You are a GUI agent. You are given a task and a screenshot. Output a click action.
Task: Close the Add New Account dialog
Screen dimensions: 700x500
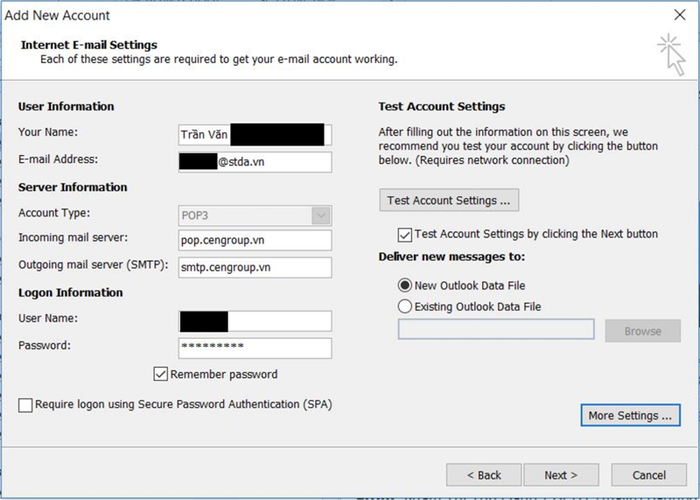(679, 15)
